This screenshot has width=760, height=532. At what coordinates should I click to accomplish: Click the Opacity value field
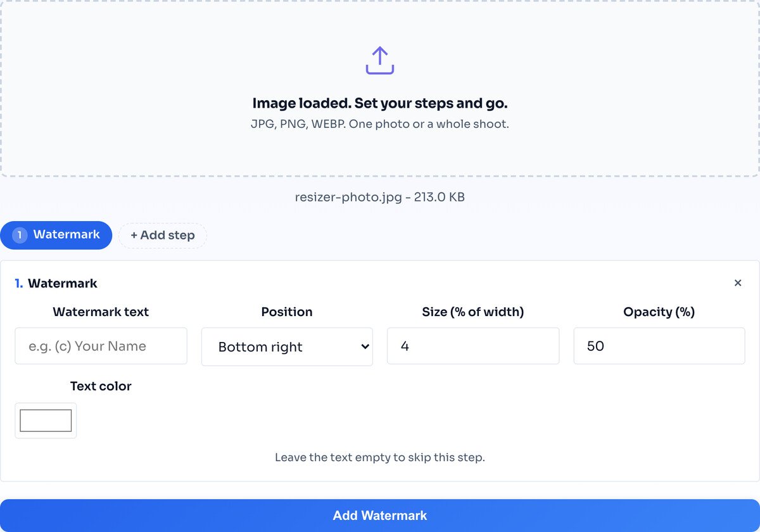pos(659,346)
